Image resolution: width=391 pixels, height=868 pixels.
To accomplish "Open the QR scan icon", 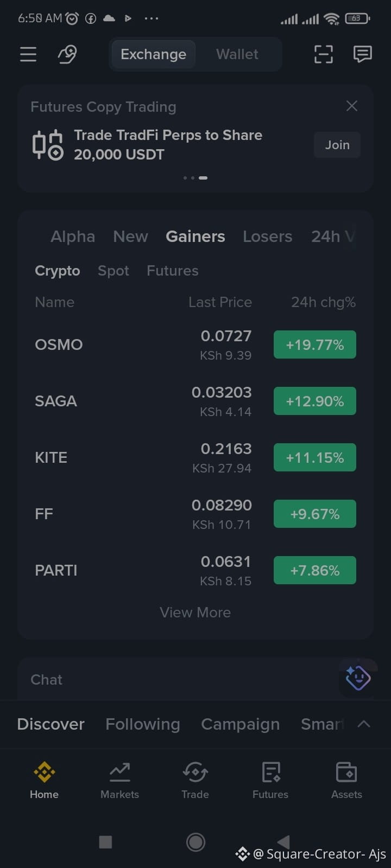I will 324,54.
